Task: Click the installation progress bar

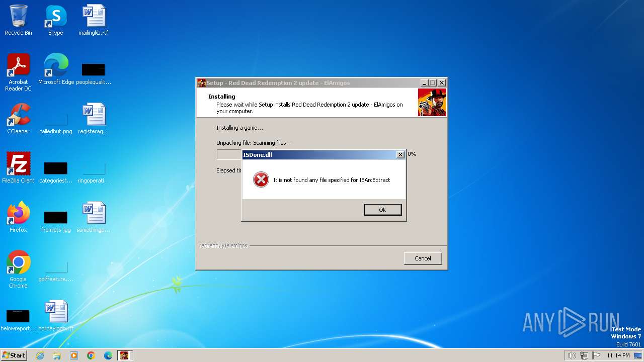Action: 229,154
